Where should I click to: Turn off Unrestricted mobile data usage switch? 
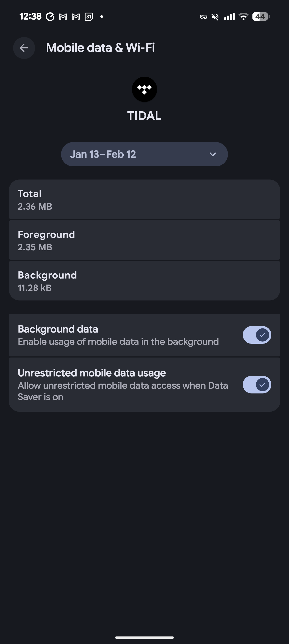pyautogui.click(x=257, y=384)
